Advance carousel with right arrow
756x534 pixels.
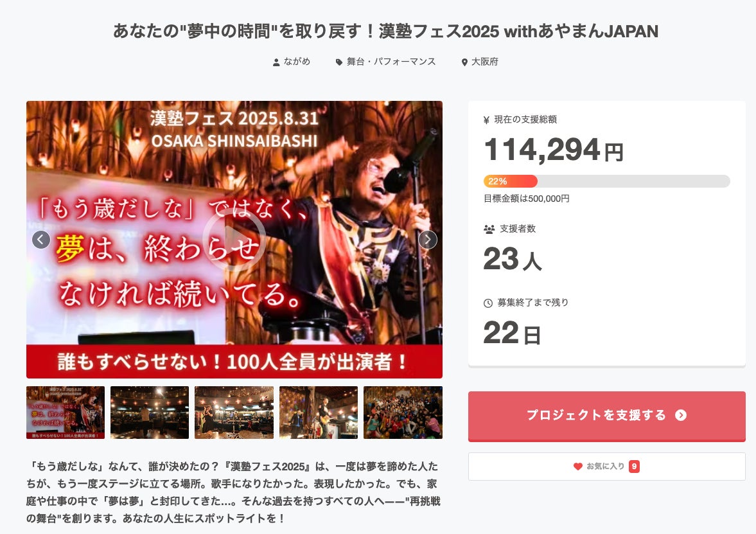428,239
